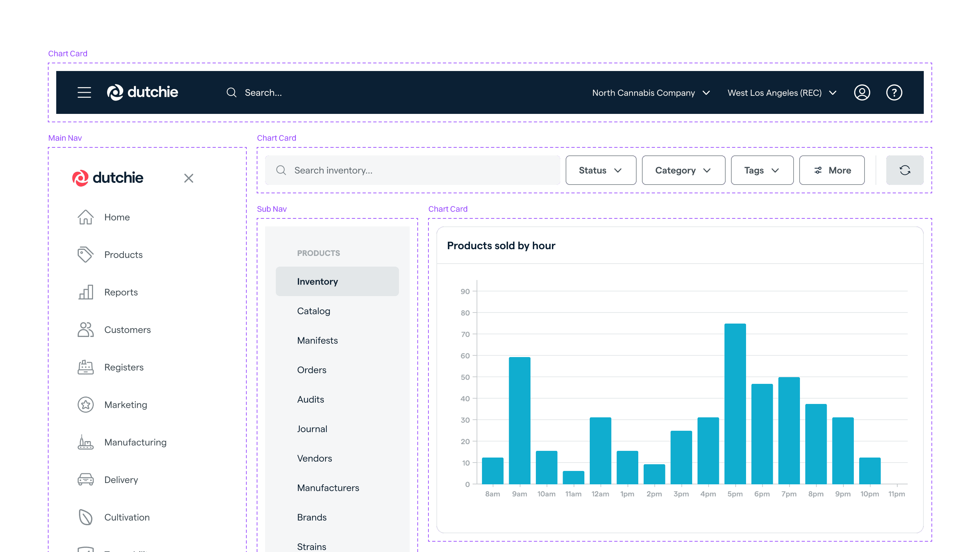Open the Tags filter dropdown
The width and height of the screenshot is (980, 552).
pos(762,170)
